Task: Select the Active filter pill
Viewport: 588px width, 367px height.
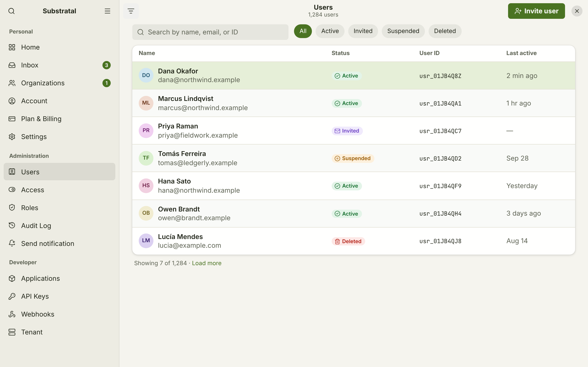Action: click(x=330, y=31)
